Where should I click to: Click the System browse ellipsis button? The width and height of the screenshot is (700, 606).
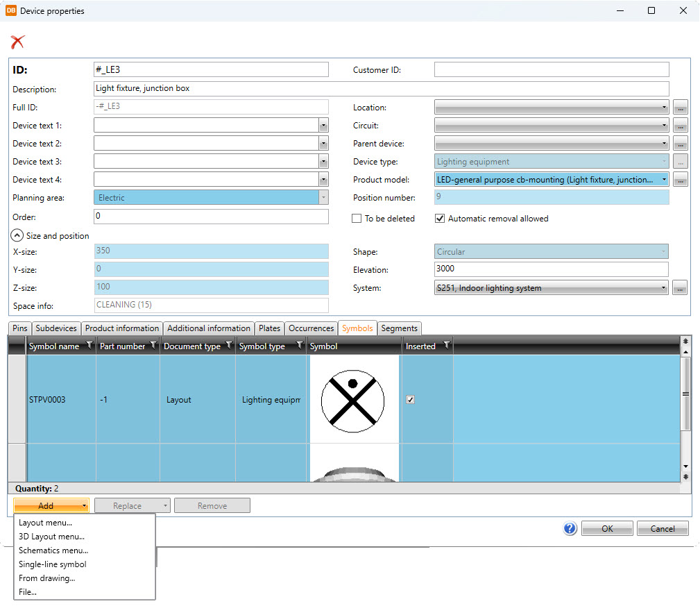[680, 288]
